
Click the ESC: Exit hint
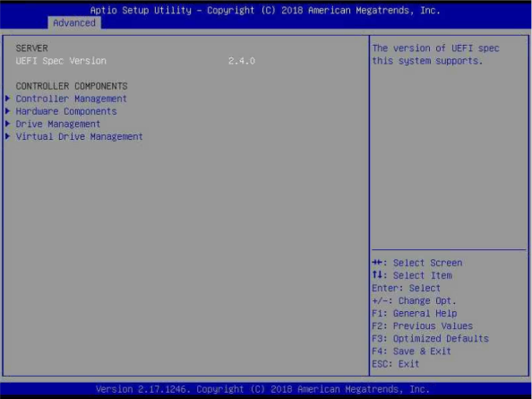tap(396, 364)
